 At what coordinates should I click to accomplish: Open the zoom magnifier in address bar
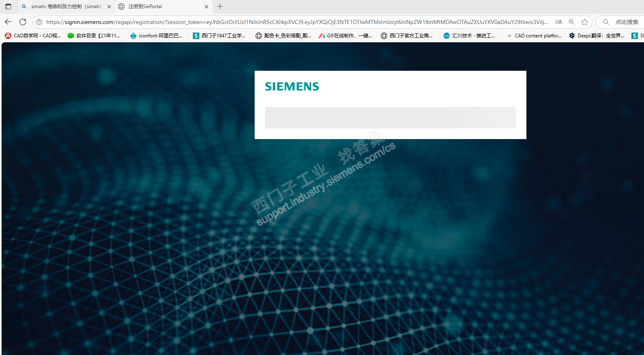[x=572, y=22]
